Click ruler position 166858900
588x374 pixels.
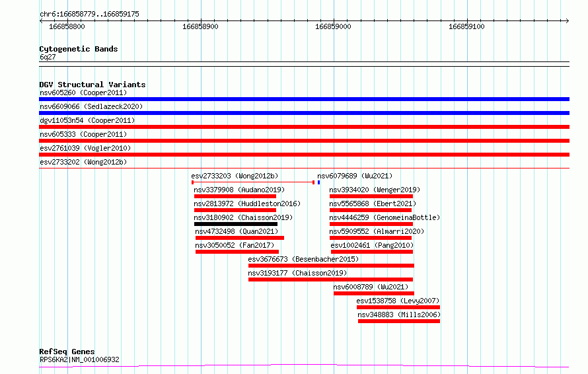[x=200, y=26]
